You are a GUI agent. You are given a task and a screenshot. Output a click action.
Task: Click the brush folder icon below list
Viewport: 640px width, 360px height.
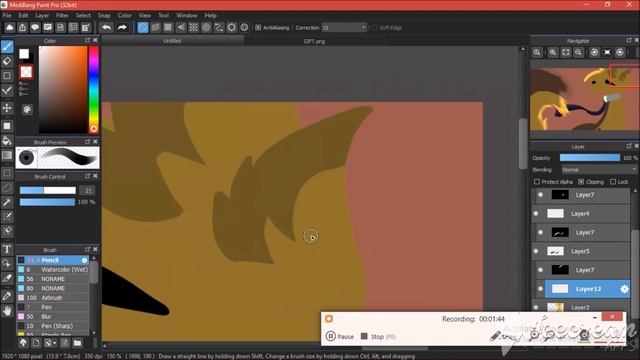point(77,343)
